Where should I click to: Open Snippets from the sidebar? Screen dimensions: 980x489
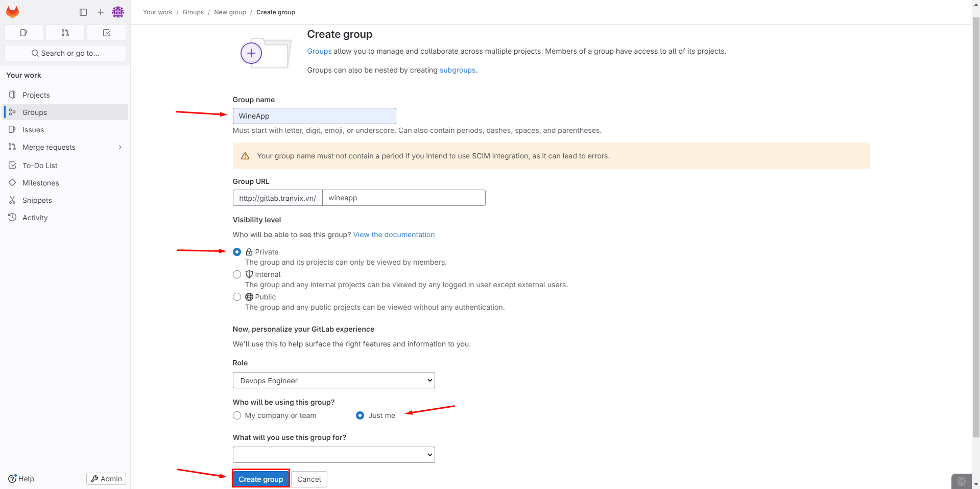coord(37,200)
